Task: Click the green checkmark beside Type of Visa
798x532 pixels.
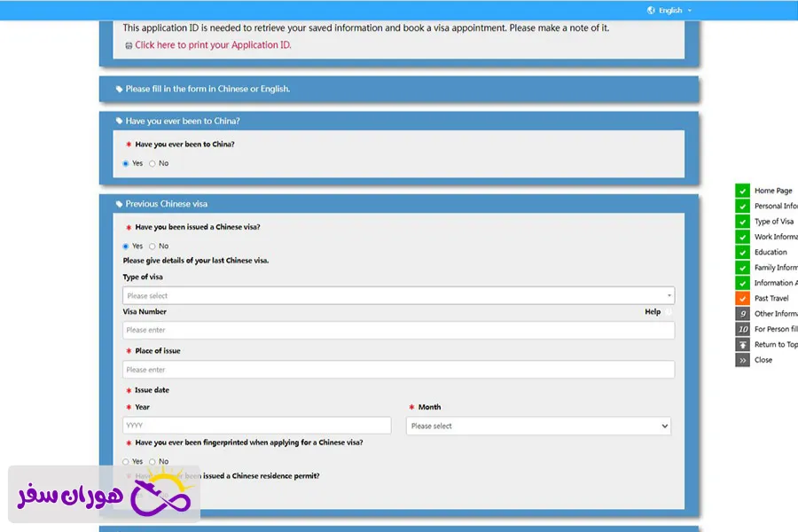Action: coord(742,222)
